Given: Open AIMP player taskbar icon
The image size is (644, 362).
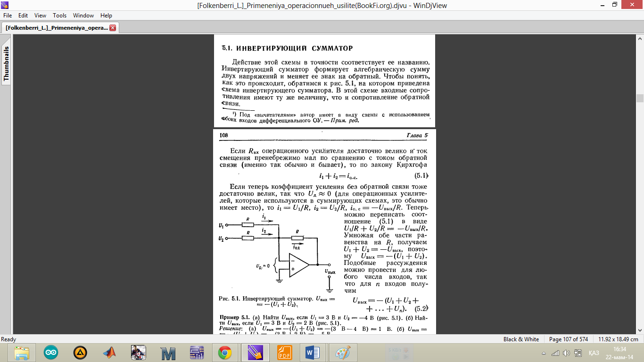Looking at the screenshot, I should [80, 353].
